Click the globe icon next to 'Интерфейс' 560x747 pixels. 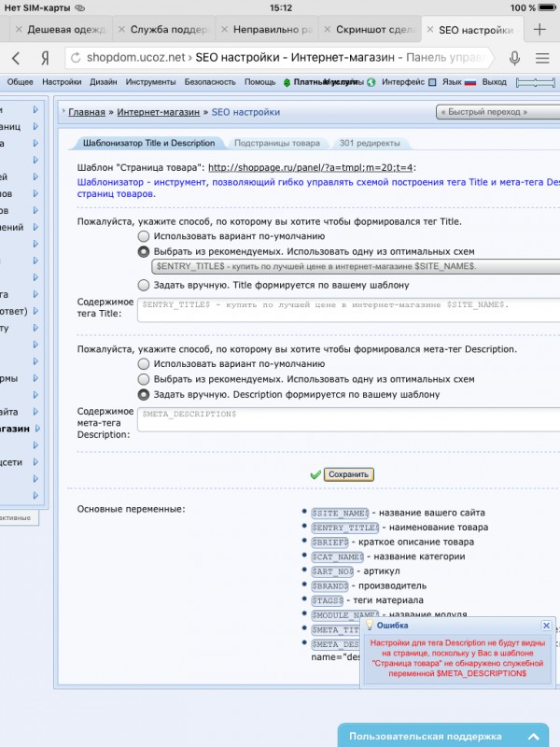tap(371, 82)
